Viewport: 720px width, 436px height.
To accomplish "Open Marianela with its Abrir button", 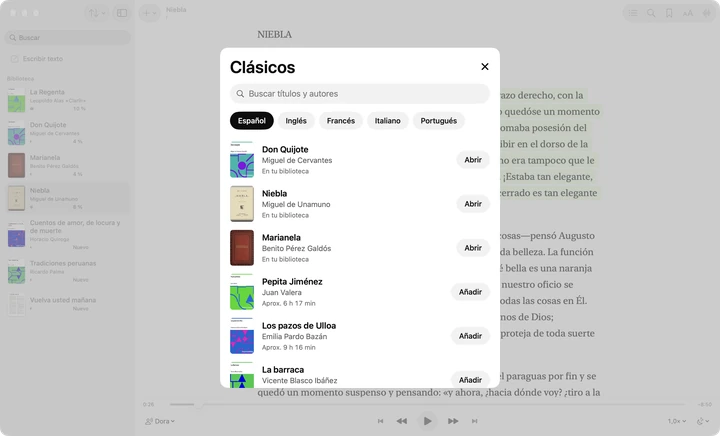I will (x=472, y=248).
